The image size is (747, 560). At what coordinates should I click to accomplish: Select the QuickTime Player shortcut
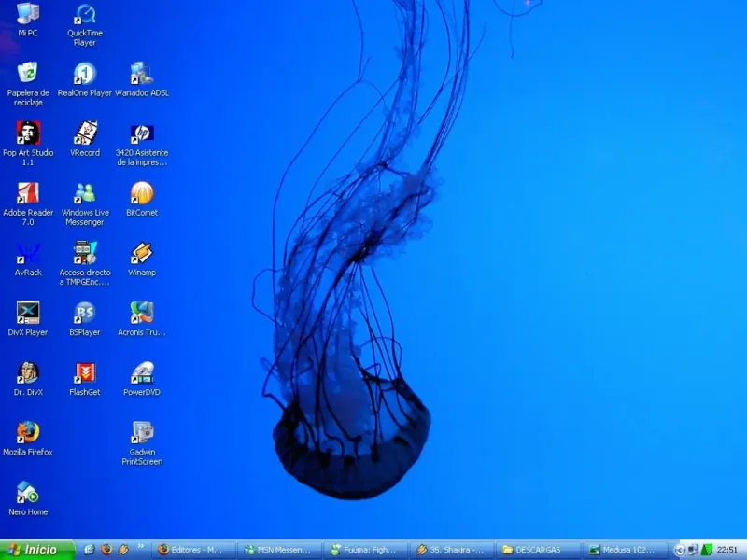point(85,14)
